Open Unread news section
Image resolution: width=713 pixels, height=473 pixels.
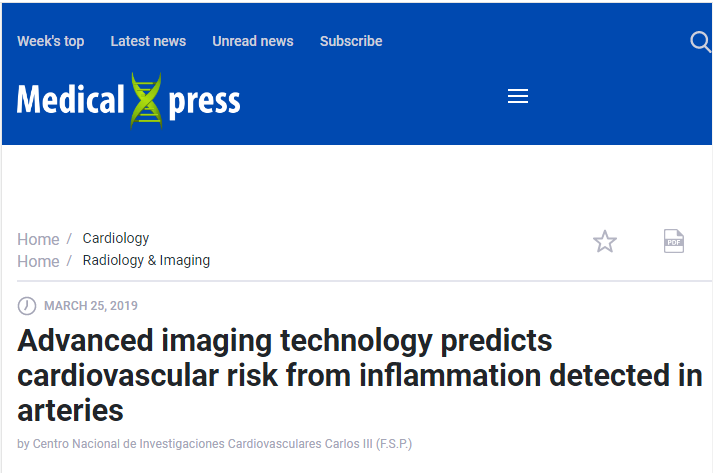click(253, 41)
